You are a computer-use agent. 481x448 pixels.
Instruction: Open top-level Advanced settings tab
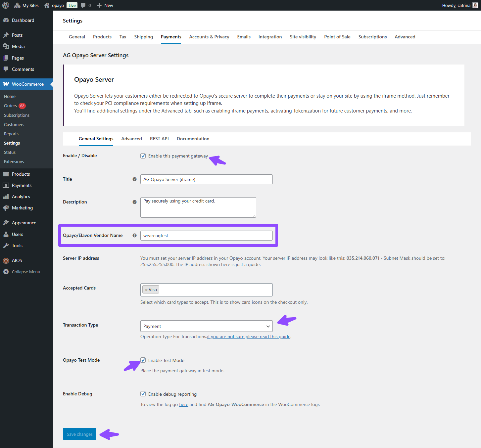coord(405,37)
